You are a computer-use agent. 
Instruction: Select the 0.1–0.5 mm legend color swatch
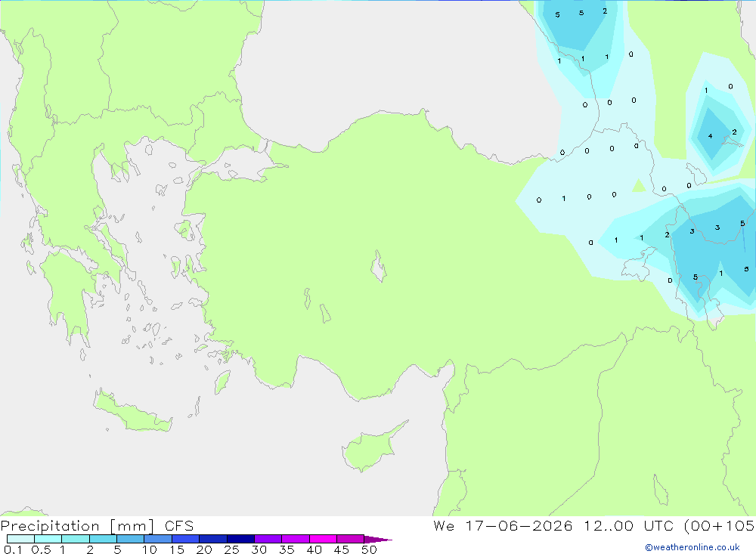click(x=20, y=539)
